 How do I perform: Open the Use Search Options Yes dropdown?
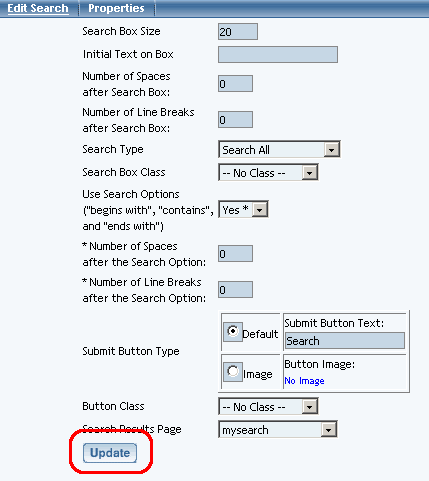click(x=243, y=210)
